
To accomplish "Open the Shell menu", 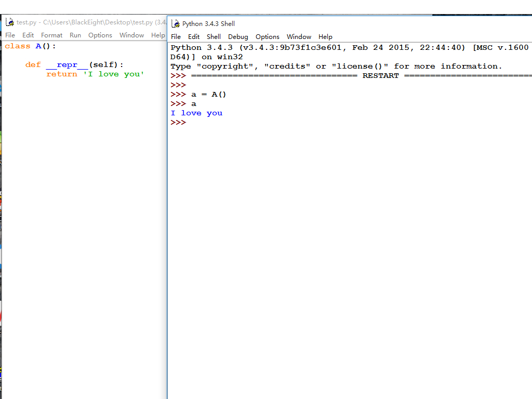I will 214,37.
